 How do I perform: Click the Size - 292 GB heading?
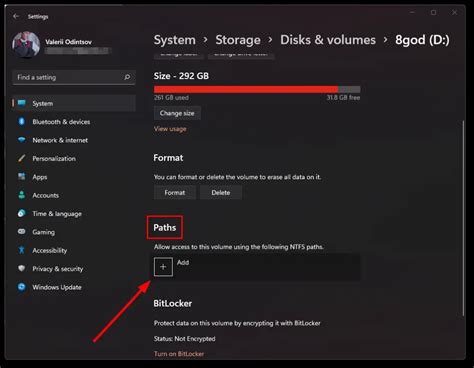[x=181, y=76]
